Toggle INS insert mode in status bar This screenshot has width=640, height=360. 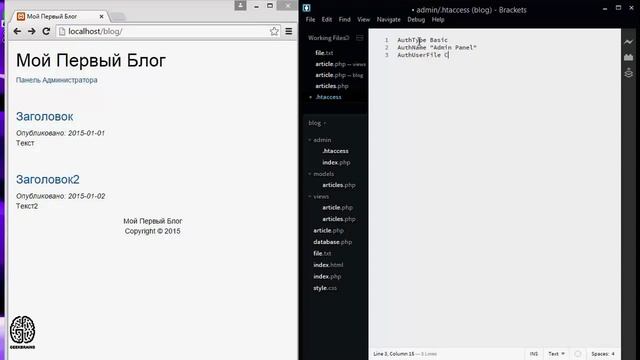pos(533,354)
